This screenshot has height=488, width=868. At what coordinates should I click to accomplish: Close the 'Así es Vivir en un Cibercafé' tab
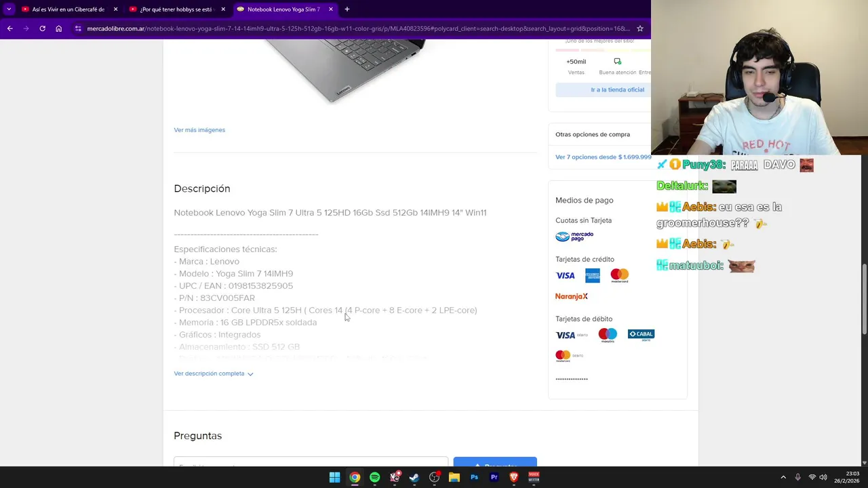point(115,9)
